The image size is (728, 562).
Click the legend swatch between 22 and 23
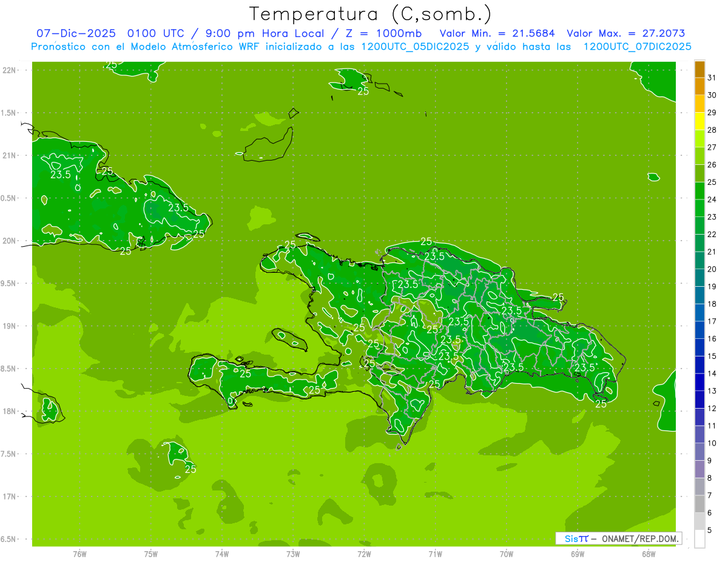[699, 226]
